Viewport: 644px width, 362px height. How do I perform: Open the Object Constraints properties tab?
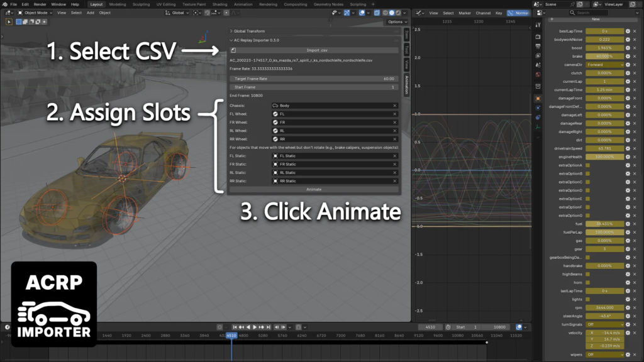538,118
